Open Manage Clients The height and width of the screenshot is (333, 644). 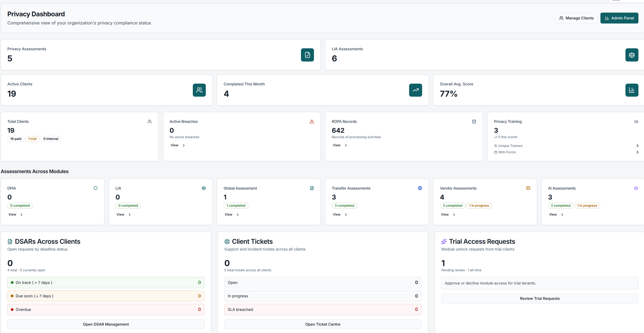[x=576, y=18]
